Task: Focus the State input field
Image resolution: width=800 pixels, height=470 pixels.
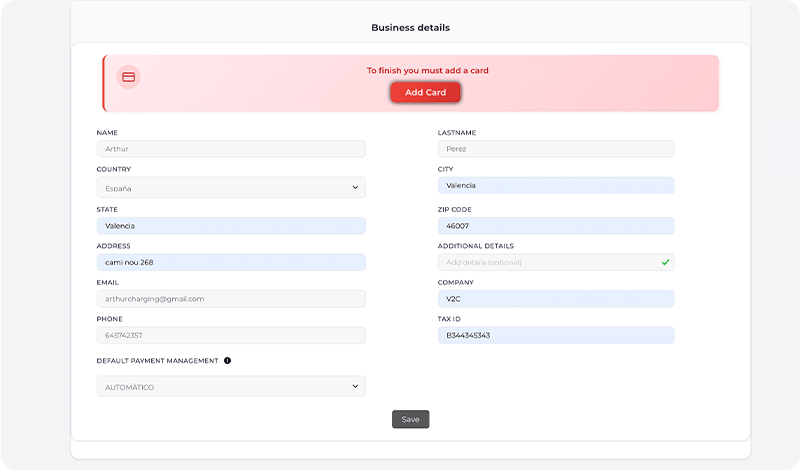Action: tap(231, 226)
